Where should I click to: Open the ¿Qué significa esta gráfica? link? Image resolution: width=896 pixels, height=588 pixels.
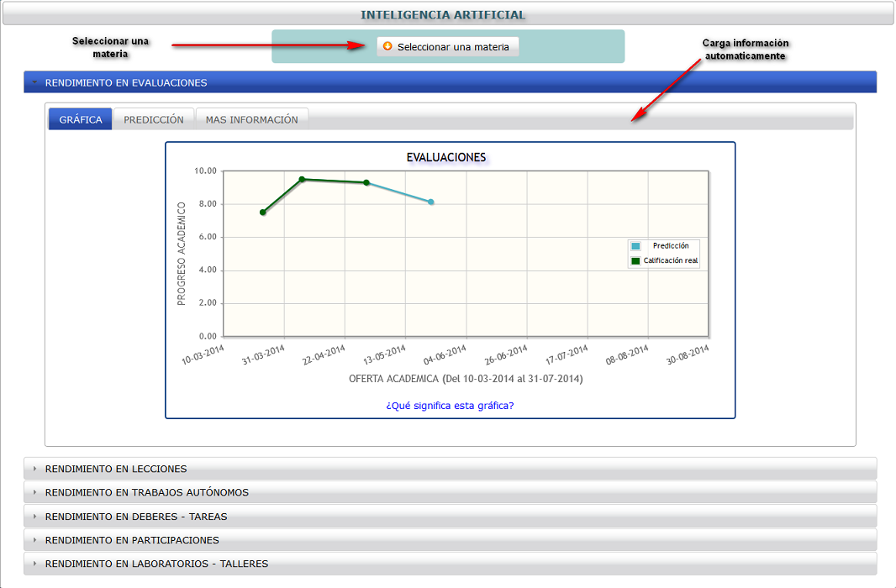click(x=450, y=406)
